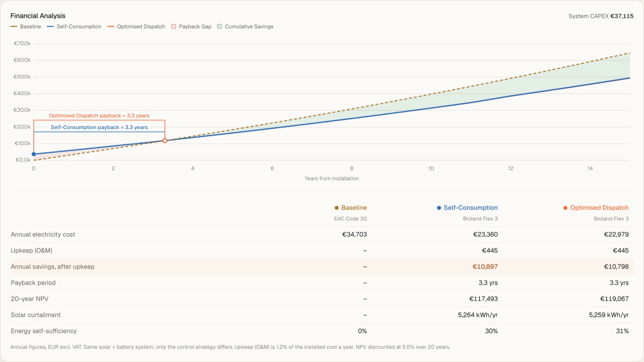The height and width of the screenshot is (362, 644).
Task: Click the curtailment value 5,259 kWh/yr
Action: coord(609,315)
